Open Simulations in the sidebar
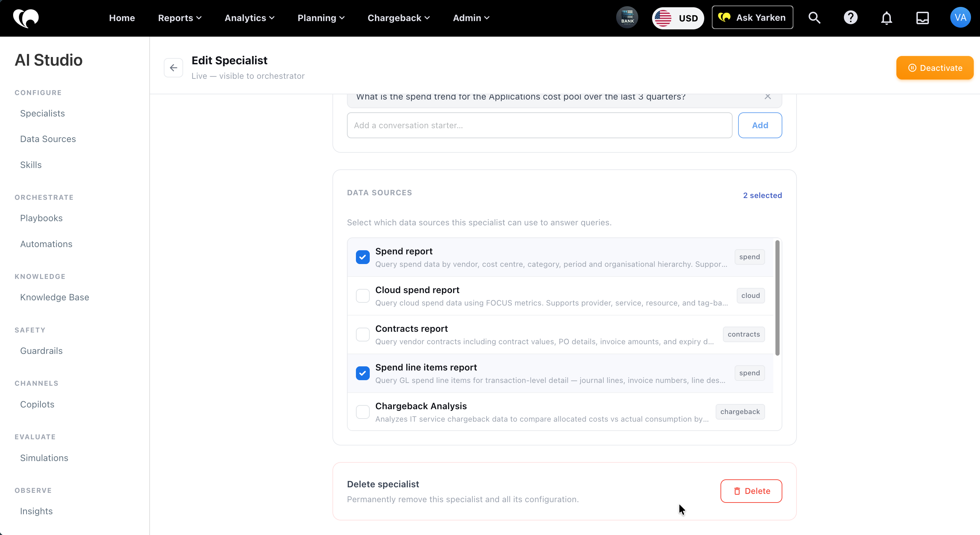 click(44, 458)
